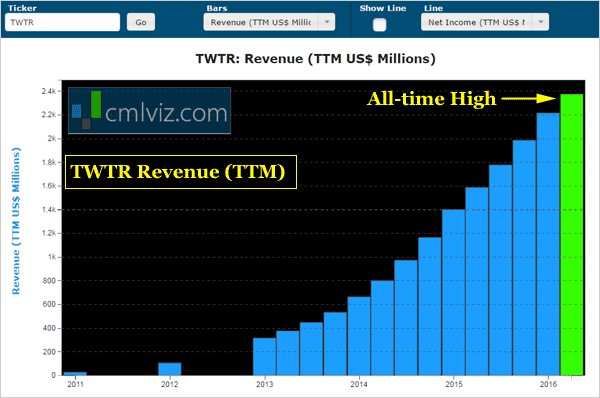Expand the Bars dropdown arrow
The image size is (600, 398).
click(x=327, y=22)
